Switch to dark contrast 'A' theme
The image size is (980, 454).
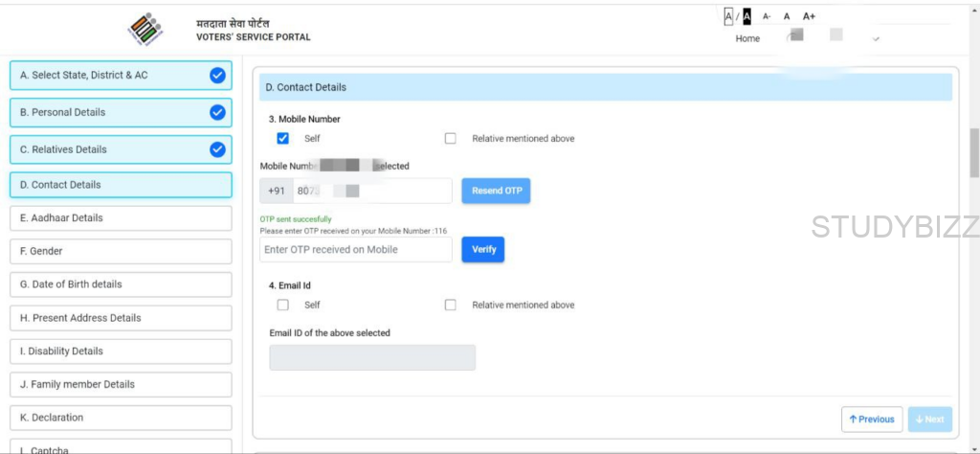point(746,16)
